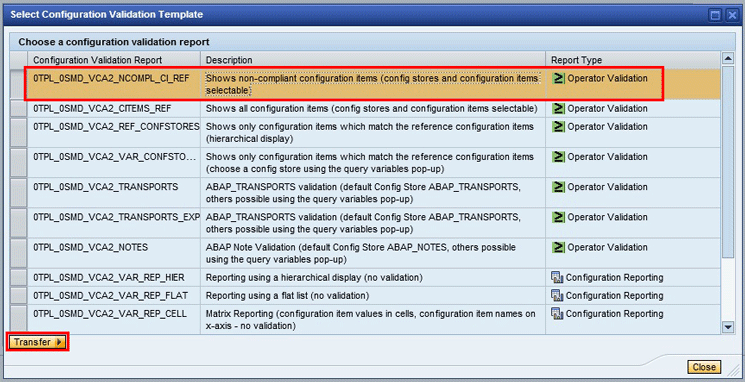Click Operator Validation icon in REF_CONFSTORES row
The width and height of the screenshot is (745, 382).
click(559, 127)
